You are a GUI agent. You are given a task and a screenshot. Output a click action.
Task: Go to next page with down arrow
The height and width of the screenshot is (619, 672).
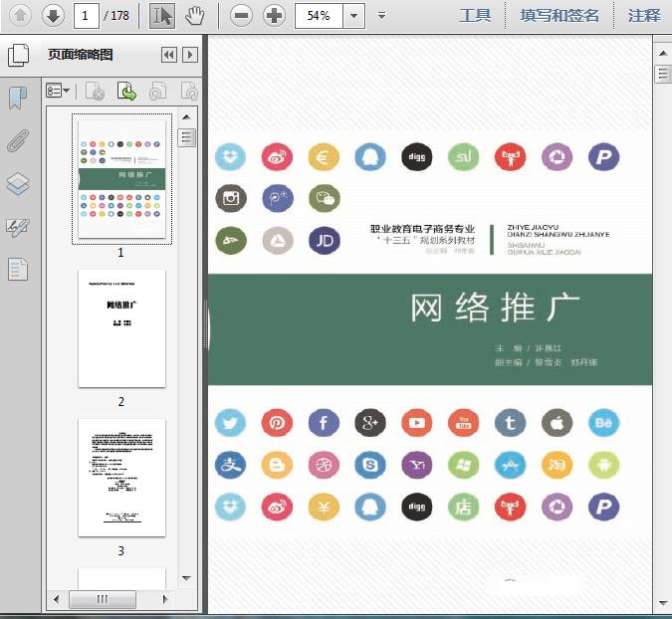(x=53, y=15)
